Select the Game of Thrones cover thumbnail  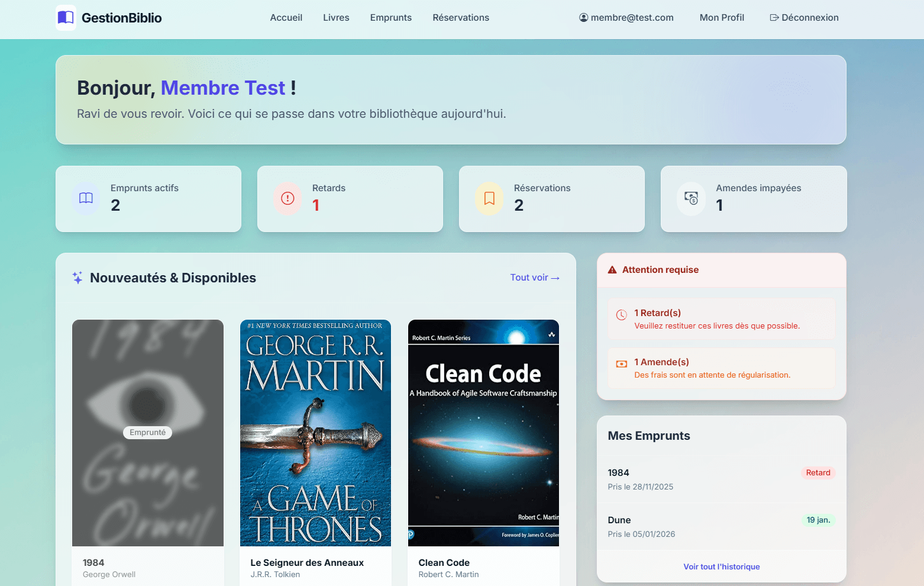pos(315,433)
